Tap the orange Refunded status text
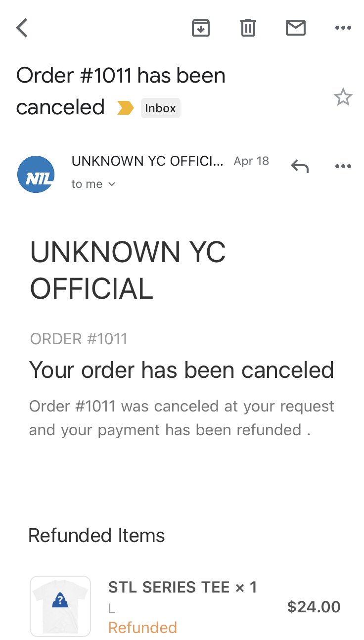The height and width of the screenshot is (640, 364). click(x=142, y=628)
